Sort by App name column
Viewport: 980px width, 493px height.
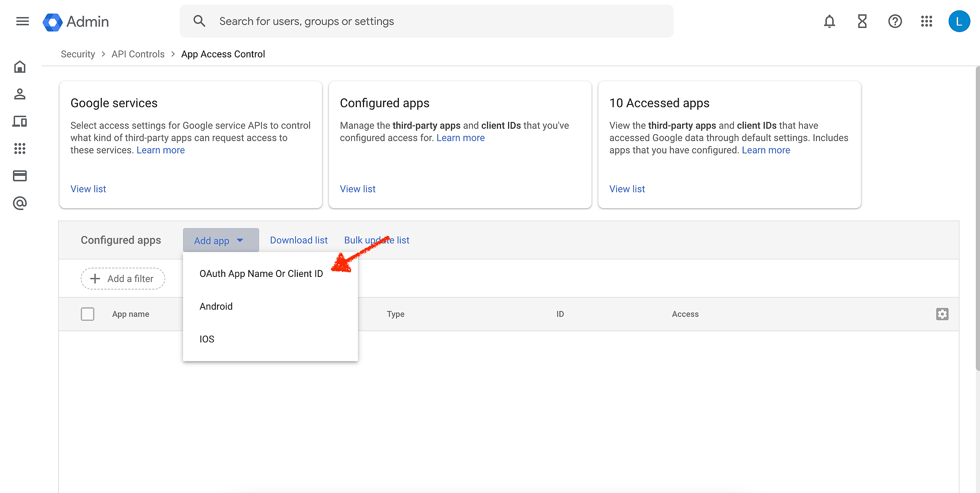(x=131, y=314)
